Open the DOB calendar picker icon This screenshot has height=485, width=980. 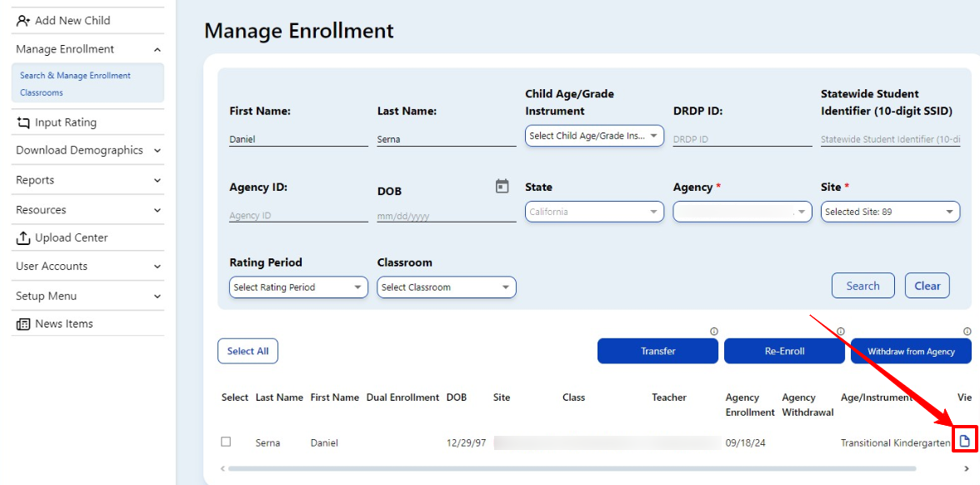(502, 187)
